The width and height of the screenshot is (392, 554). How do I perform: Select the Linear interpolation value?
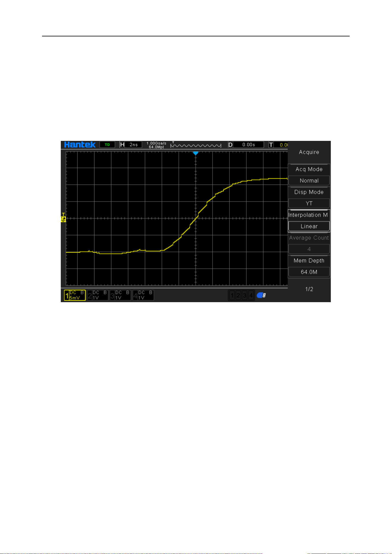(x=309, y=226)
